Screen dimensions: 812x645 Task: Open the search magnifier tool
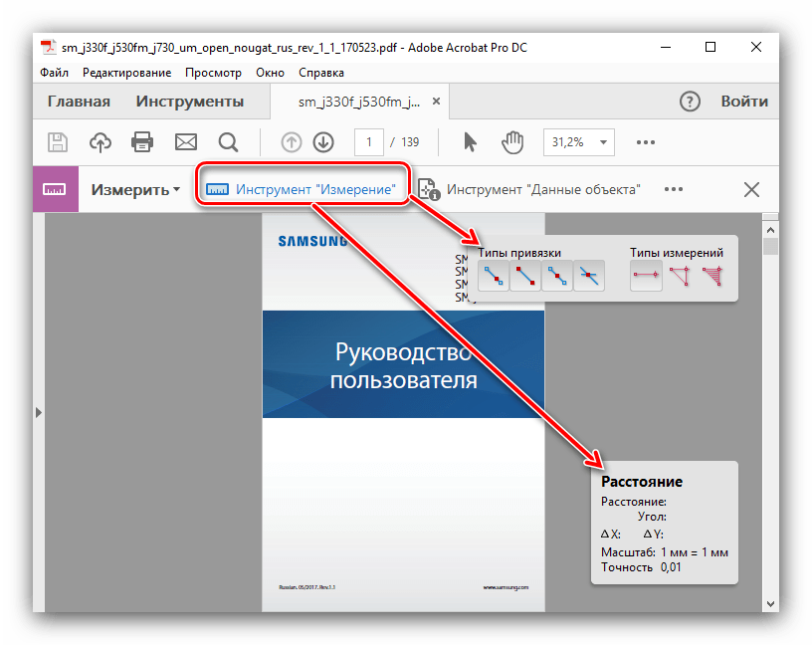tap(228, 142)
